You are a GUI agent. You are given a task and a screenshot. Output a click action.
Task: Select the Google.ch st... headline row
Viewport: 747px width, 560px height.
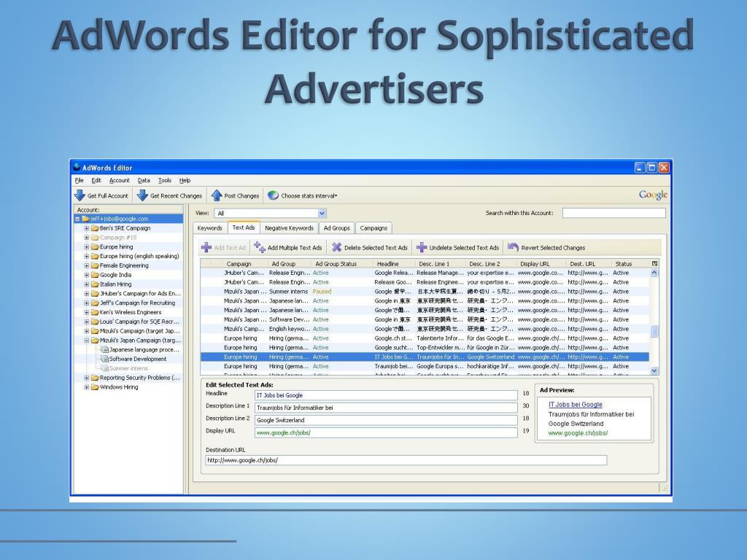click(425, 338)
